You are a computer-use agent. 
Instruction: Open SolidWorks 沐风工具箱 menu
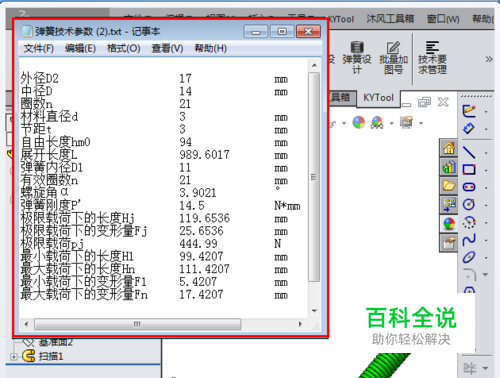coord(390,19)
